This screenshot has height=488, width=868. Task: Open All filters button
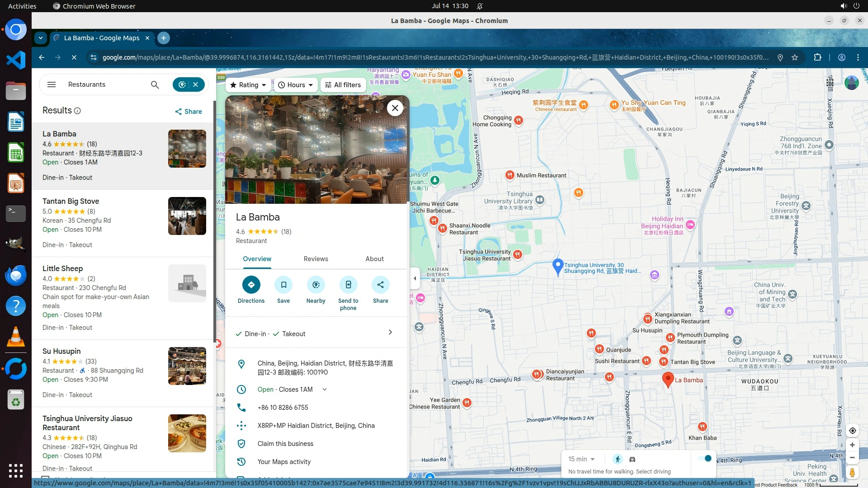[343, 85]
